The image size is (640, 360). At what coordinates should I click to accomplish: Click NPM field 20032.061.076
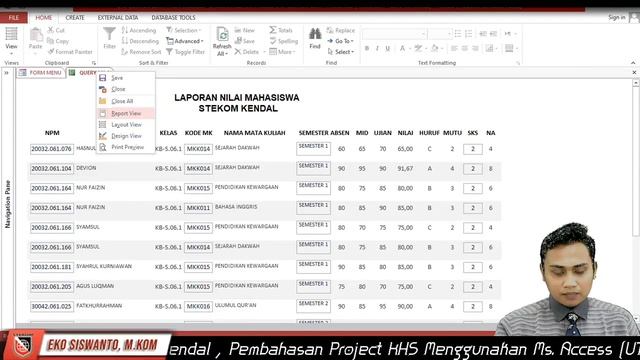[x=51, y=149]
